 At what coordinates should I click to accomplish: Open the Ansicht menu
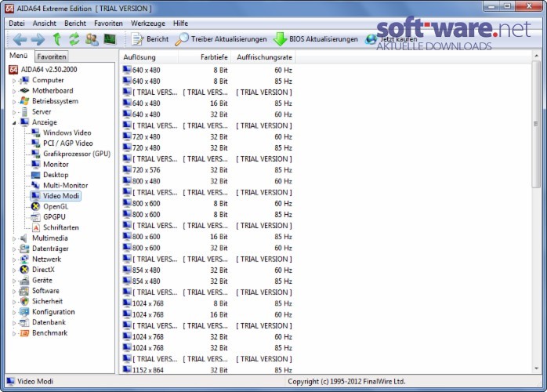pos(45,24)
